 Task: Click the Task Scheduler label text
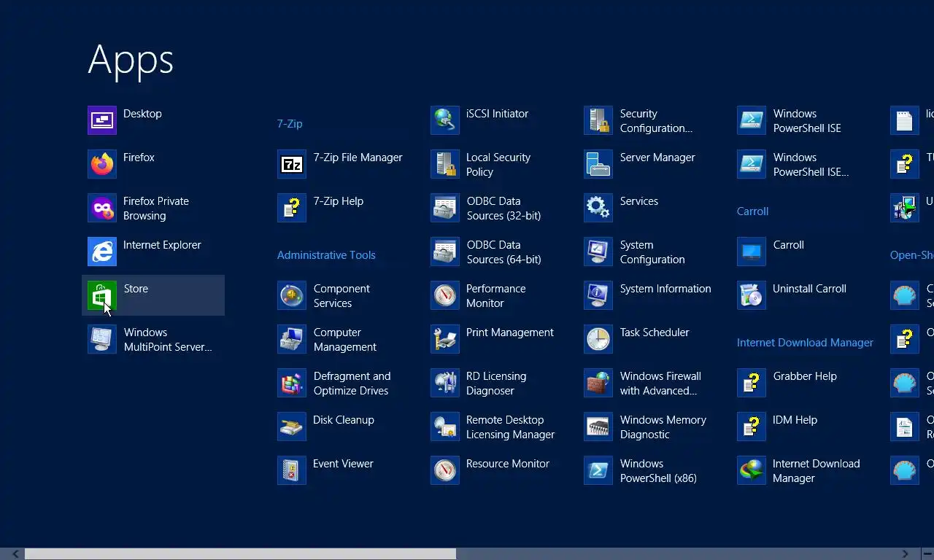click(655, 332)
